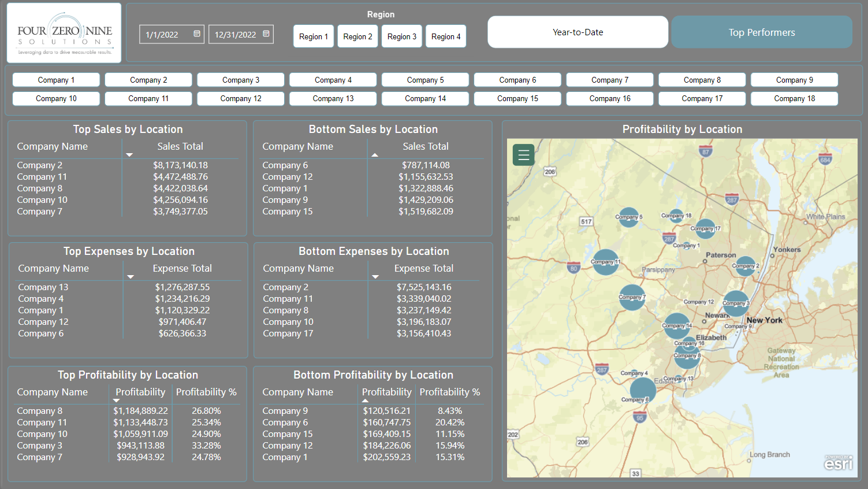
Task: Toggle sort arrow in Top Profitability table
Action: coord(116,401)
